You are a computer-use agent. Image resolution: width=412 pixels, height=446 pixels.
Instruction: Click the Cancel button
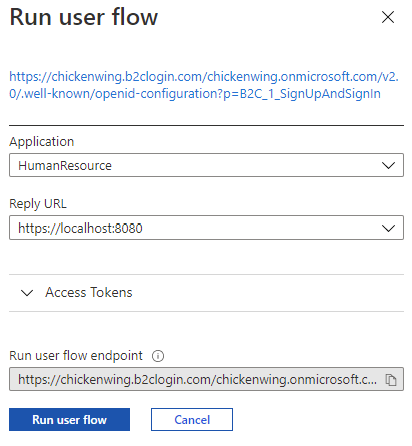(x=192, y=420)
